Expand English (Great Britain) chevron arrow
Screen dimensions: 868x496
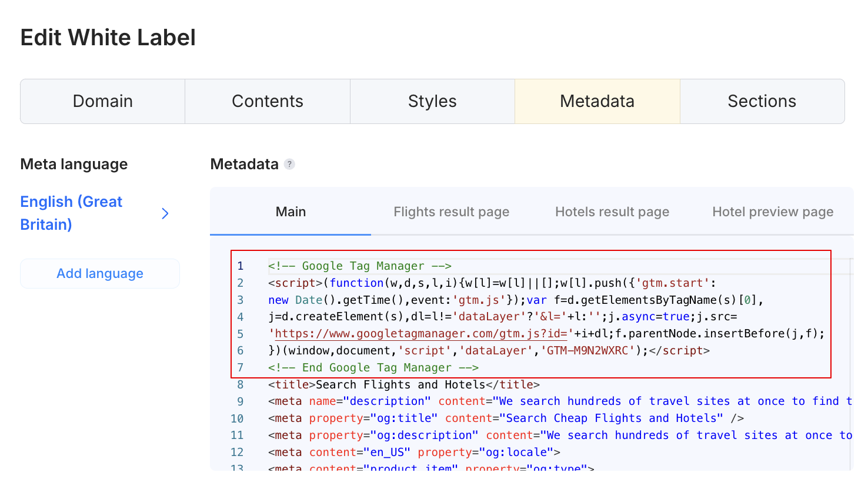[165, 213]
